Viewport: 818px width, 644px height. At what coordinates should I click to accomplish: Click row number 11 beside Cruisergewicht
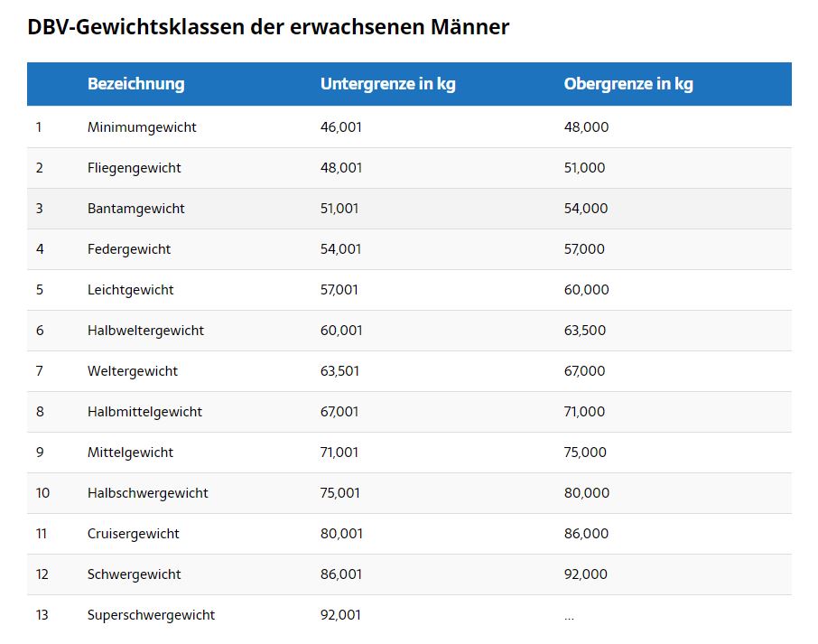(x=42, y=535)
